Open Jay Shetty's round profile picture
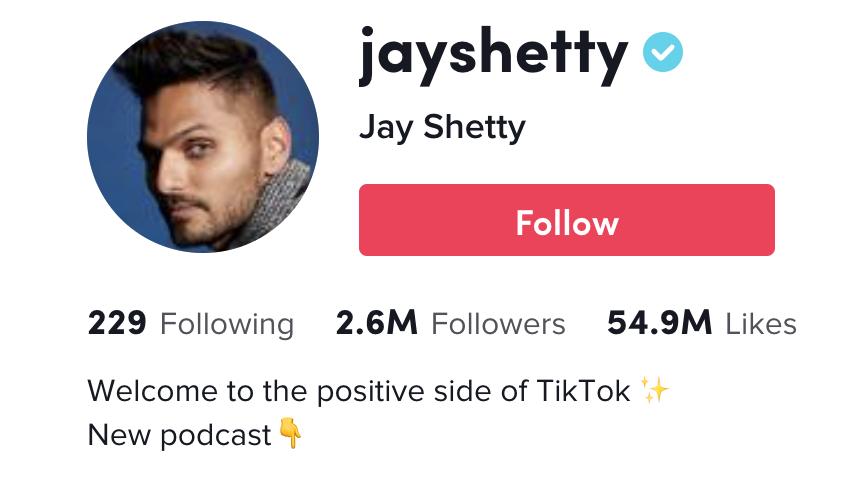866x478 pixels. coord(203,136)
